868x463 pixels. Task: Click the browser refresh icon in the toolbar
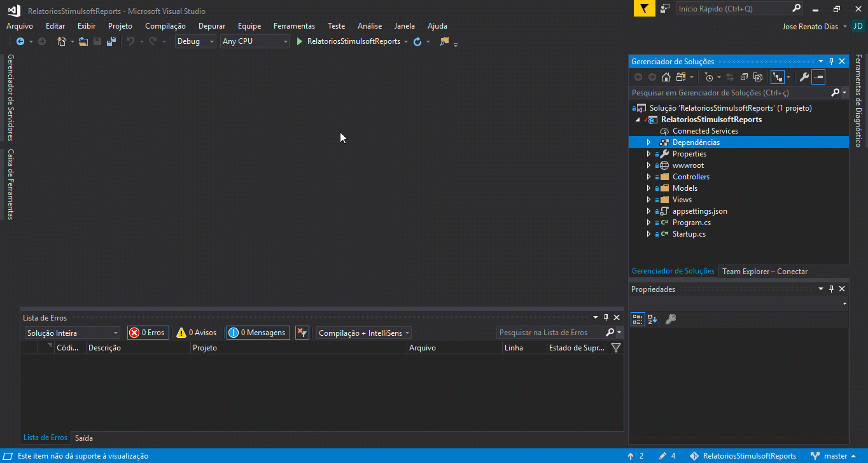coord(417,41)
